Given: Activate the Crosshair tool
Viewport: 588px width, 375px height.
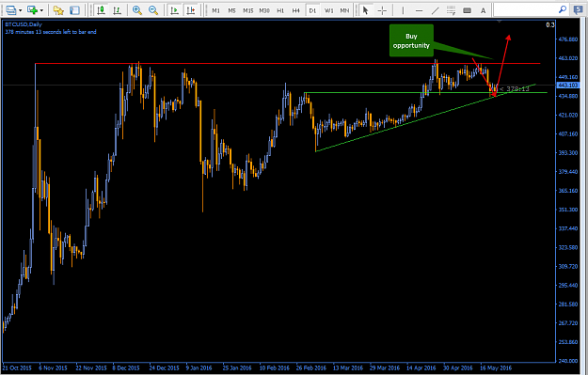Looking at the screenshot, I should [382, 10].
